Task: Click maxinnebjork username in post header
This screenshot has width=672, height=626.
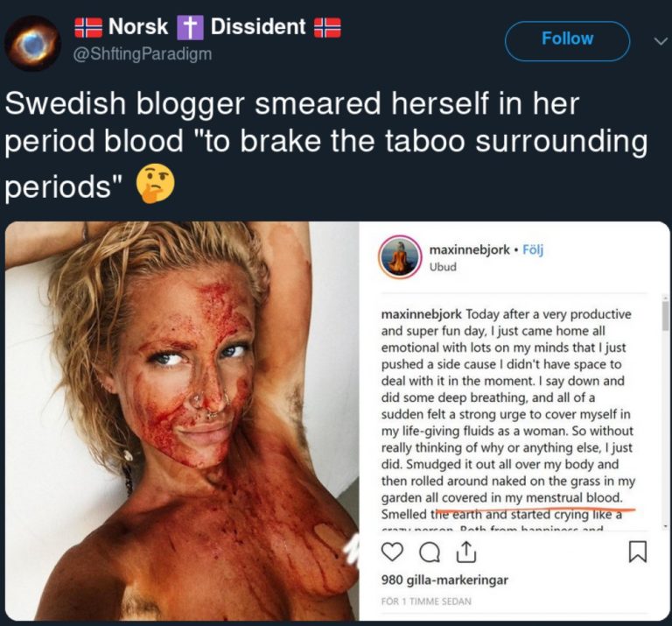Action: point(469,250)
